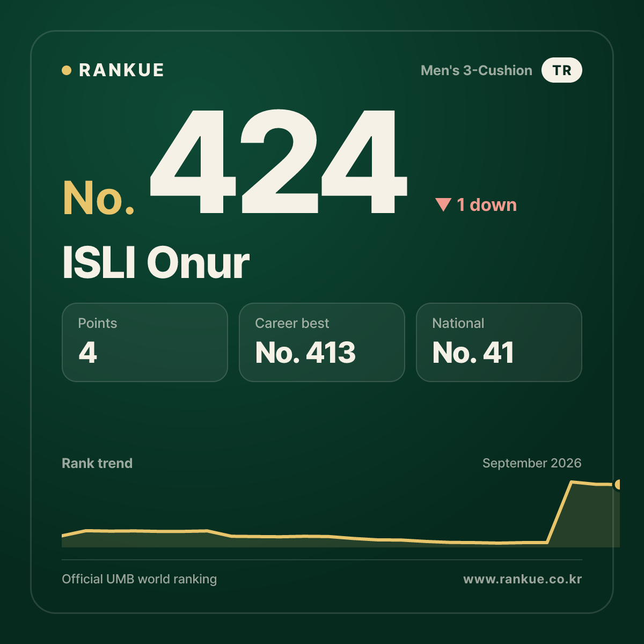This screenshot has width=644, height=644.
Task: Select the National rank card
Action: [x=499, y=342]
